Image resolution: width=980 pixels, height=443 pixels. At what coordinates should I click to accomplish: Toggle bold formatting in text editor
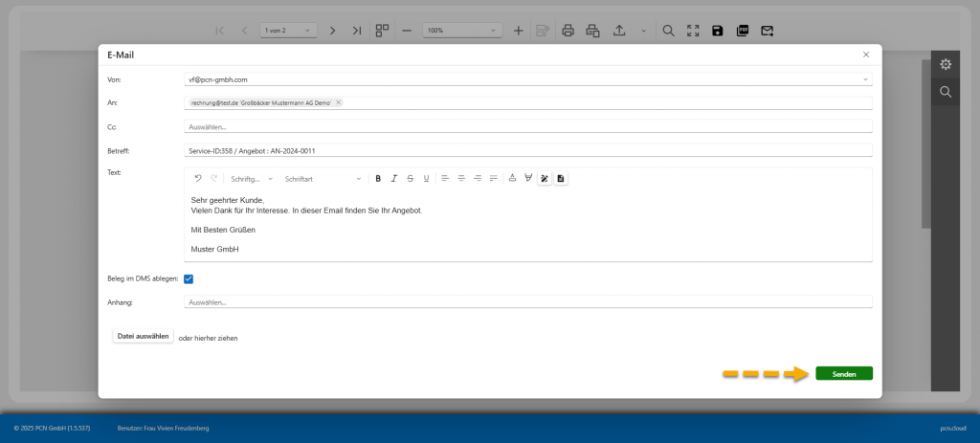point(378,179)
